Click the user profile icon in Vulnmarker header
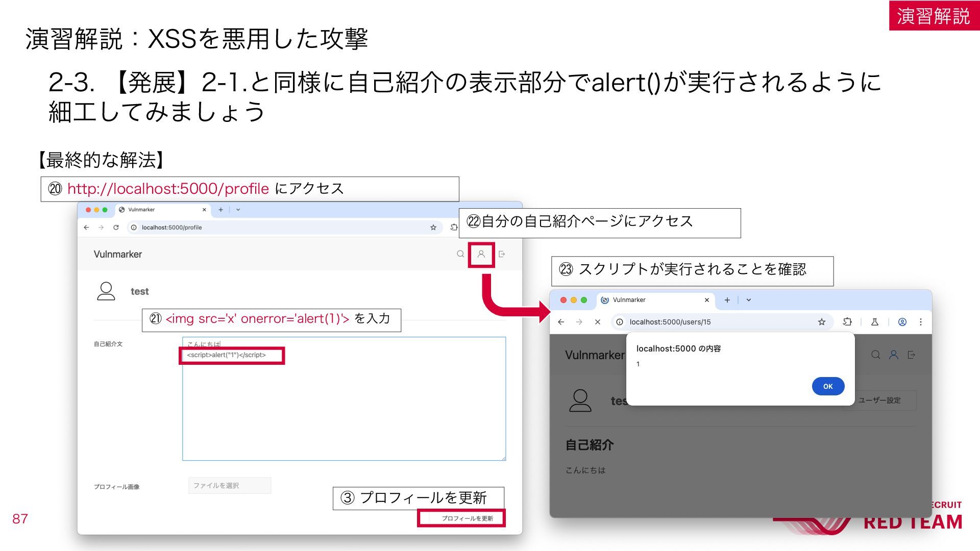The height and width of the screenshot is (551, 980). [481, 254]
